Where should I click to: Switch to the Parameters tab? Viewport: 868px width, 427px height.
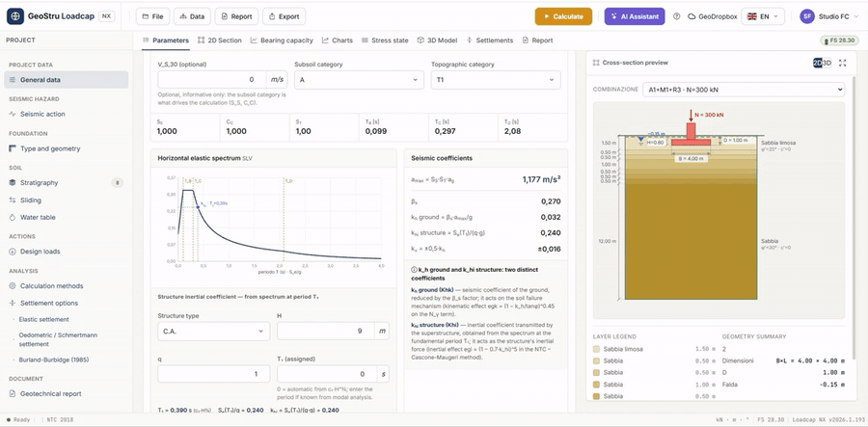(166, 40)
